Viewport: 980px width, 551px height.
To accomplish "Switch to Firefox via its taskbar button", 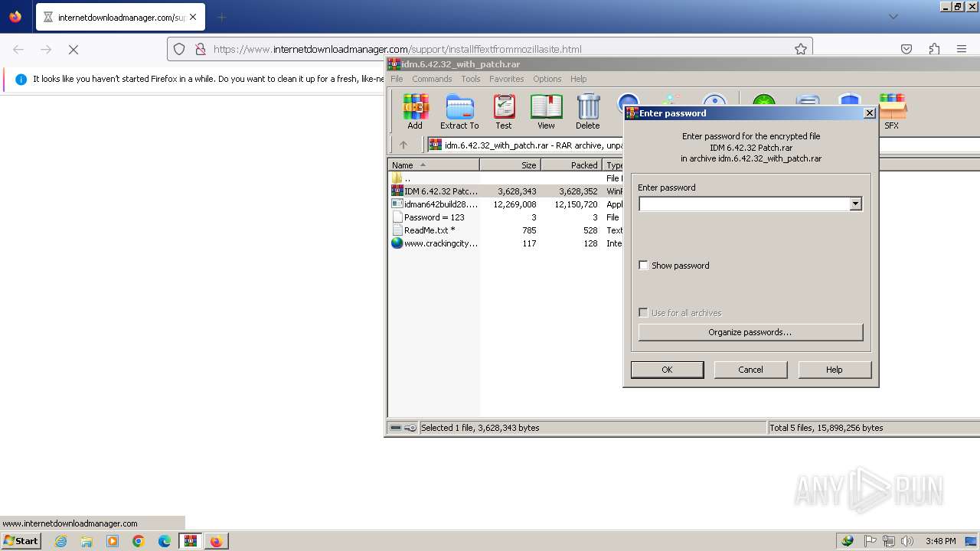I will pos(217,541).
